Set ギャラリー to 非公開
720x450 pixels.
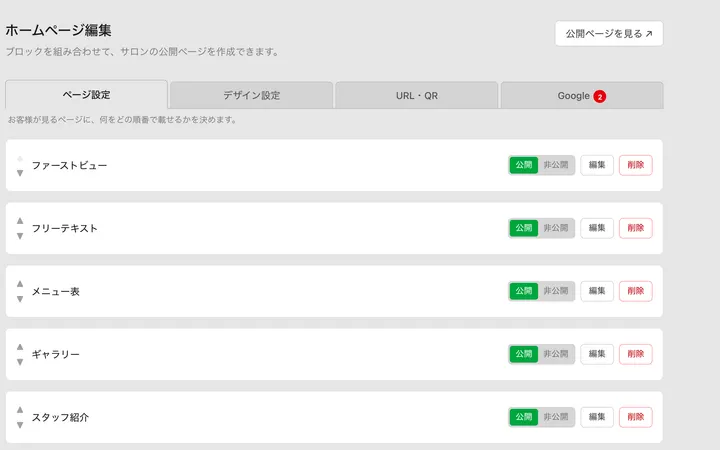tap(556, 354)
